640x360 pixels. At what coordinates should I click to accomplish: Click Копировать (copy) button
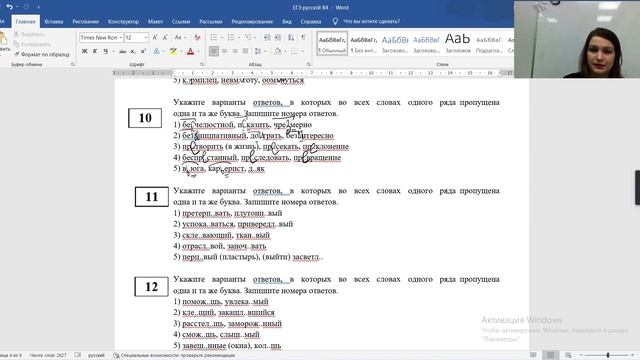point(32,44)
